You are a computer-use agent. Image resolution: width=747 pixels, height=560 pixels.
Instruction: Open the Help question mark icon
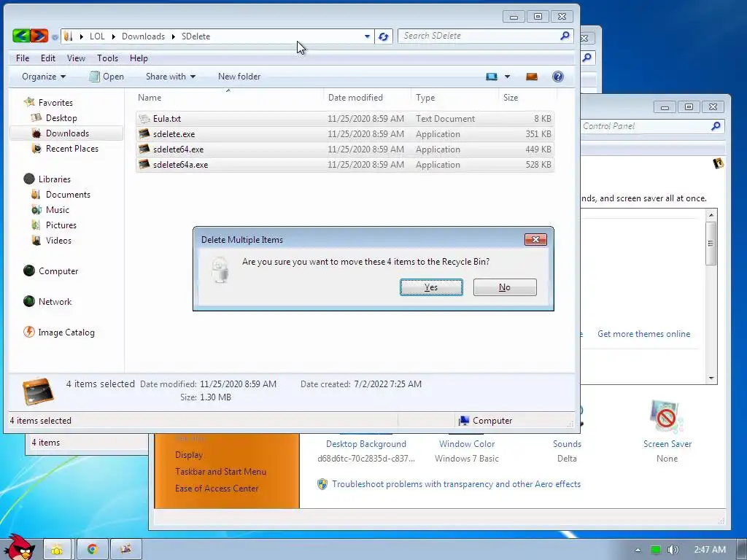tap(558, 77)
